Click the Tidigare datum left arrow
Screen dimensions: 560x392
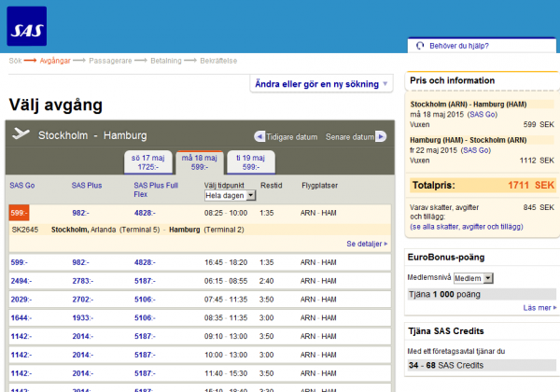pos(260,136)
